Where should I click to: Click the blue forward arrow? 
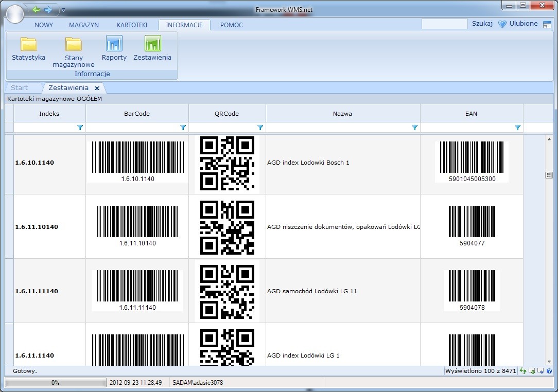click(x=48, y=10)
